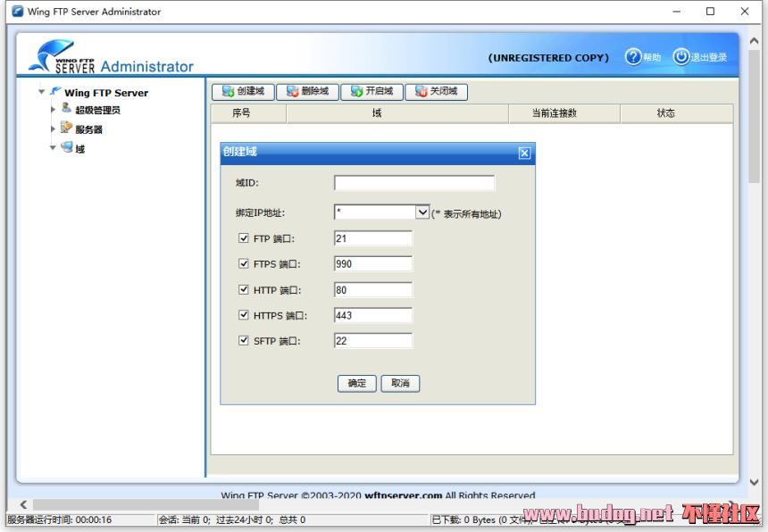Disable the SFTP 端口 option
Viewport: 768px width, 532px height.
(x=245, y=340)
